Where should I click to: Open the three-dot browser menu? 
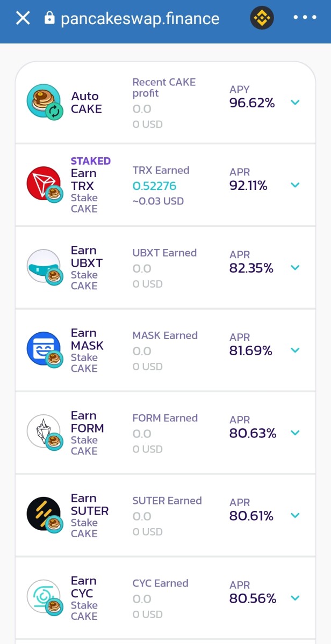click(x=305, y=18)
